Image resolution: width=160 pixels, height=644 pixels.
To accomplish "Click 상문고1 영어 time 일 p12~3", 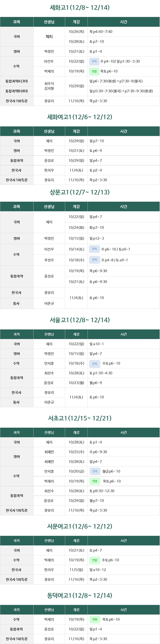I will [97, 239].
